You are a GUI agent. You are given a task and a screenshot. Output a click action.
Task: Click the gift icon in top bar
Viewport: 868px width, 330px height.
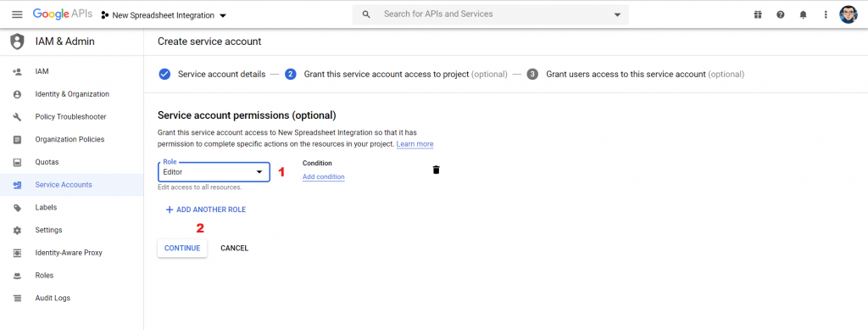pos(758,15)
